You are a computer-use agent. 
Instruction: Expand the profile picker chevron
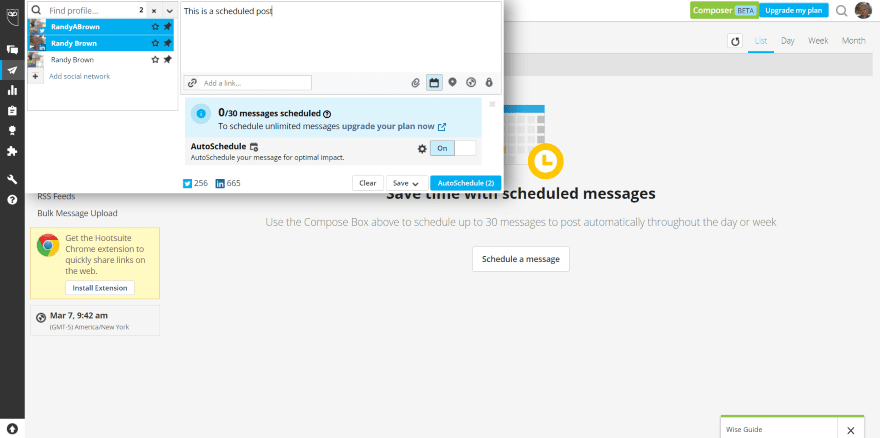tap(169, 11)
